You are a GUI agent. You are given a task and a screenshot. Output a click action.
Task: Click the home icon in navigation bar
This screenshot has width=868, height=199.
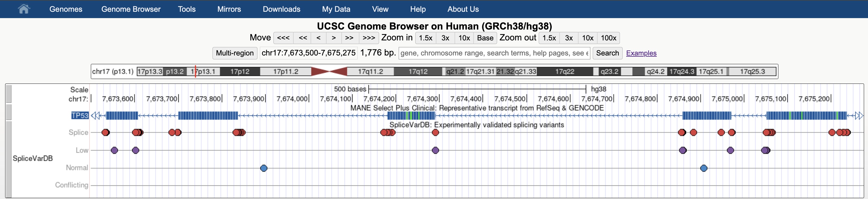pos(24,9)
